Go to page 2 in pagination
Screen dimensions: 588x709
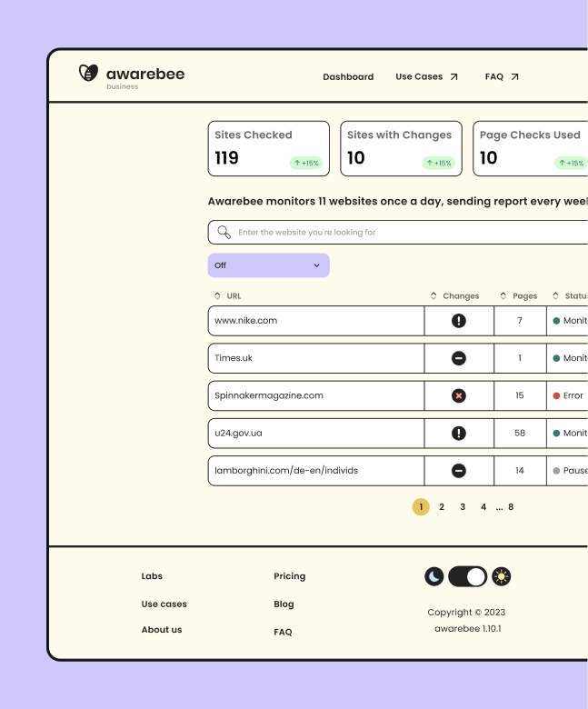[x=442, y=507]
